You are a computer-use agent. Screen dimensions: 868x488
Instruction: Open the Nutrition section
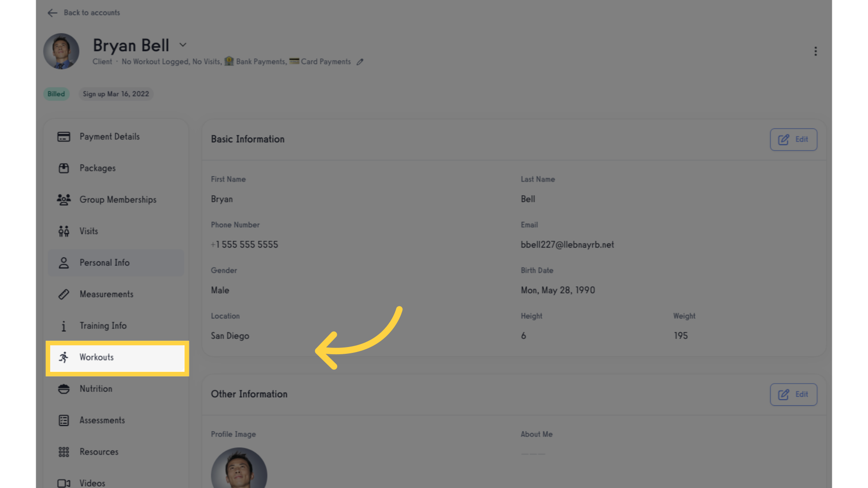coord(116,389)
